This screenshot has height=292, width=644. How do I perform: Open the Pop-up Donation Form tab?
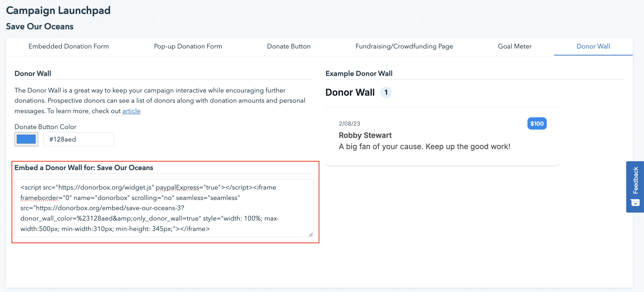188,46
